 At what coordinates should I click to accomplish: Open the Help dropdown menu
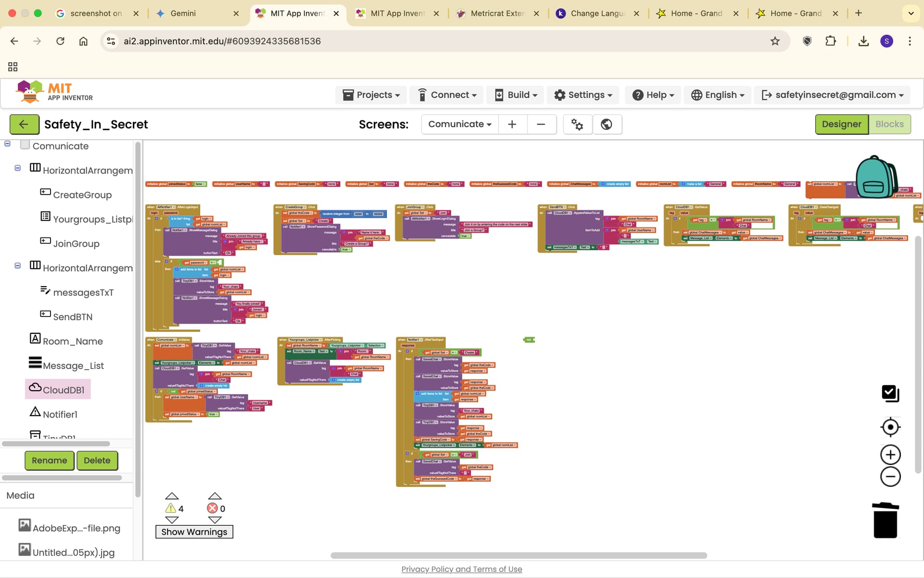coord(653,95)
